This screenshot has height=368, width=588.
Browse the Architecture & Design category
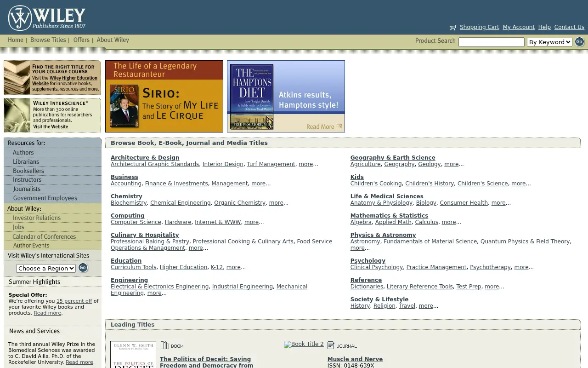145,158
